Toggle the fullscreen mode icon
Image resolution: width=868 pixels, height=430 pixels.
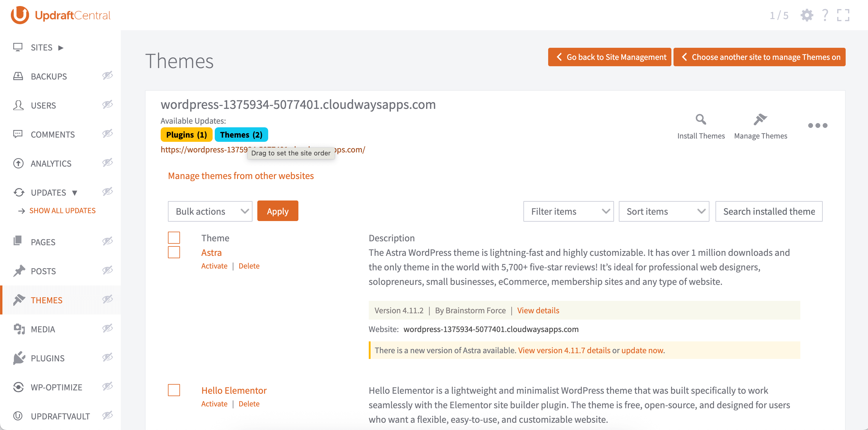[x=843, y=15]
